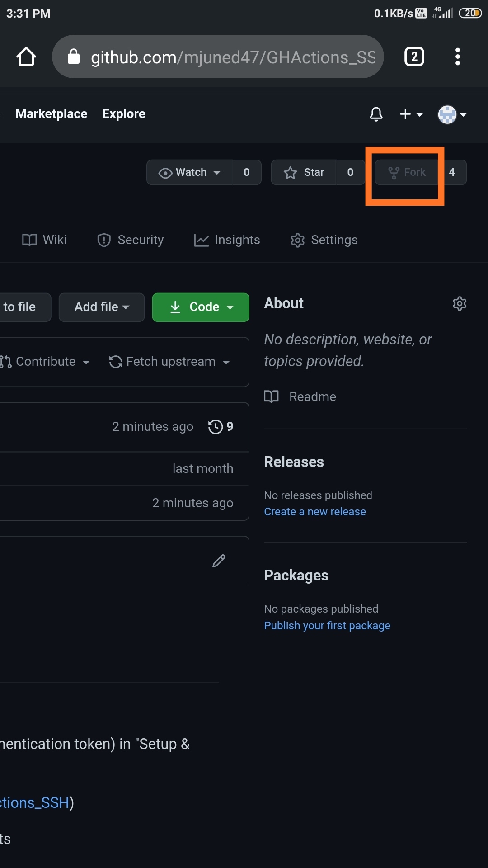Click lower '2 minutes ago' file timestamp
The width and height of the screenshot is (488, 868).
193,503
